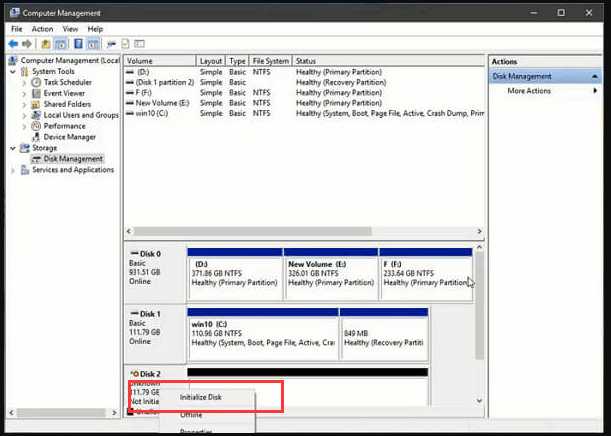Click the Back arrow toolbar icon
The width and height of the screenshot is (611, 436).
click(x=14, y=44)
